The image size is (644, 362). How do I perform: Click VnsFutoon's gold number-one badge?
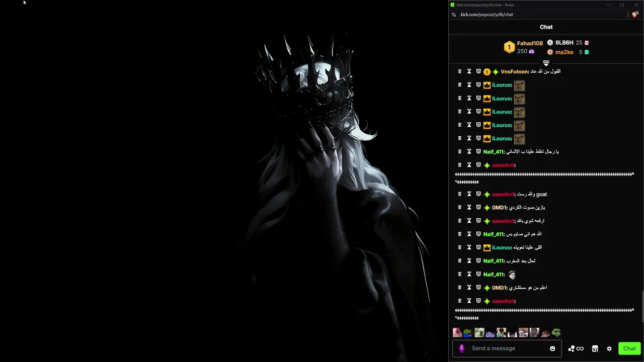pos(487,72)
